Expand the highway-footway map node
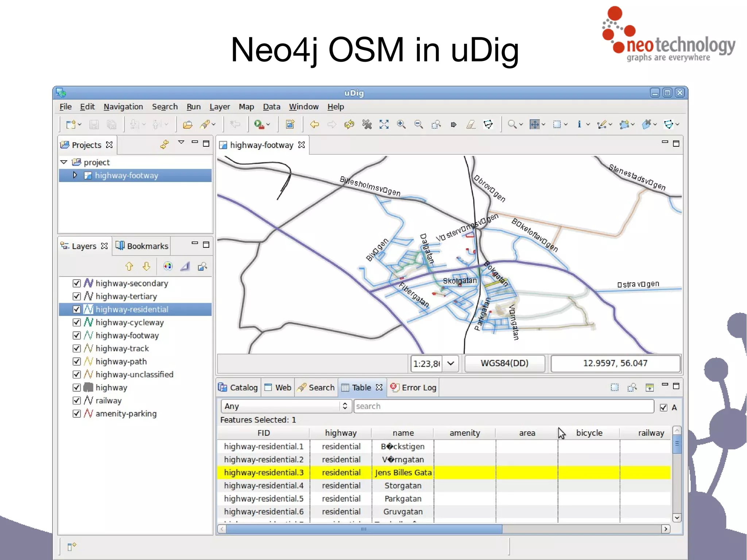This screenshot has width=747, height=560. click(x=75, y=175)
